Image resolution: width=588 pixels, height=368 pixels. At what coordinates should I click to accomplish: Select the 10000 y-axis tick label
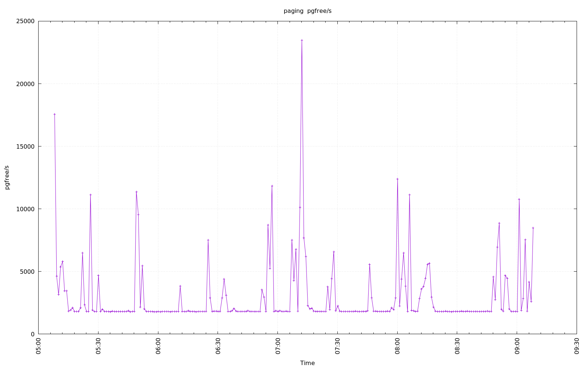(26, 209)
